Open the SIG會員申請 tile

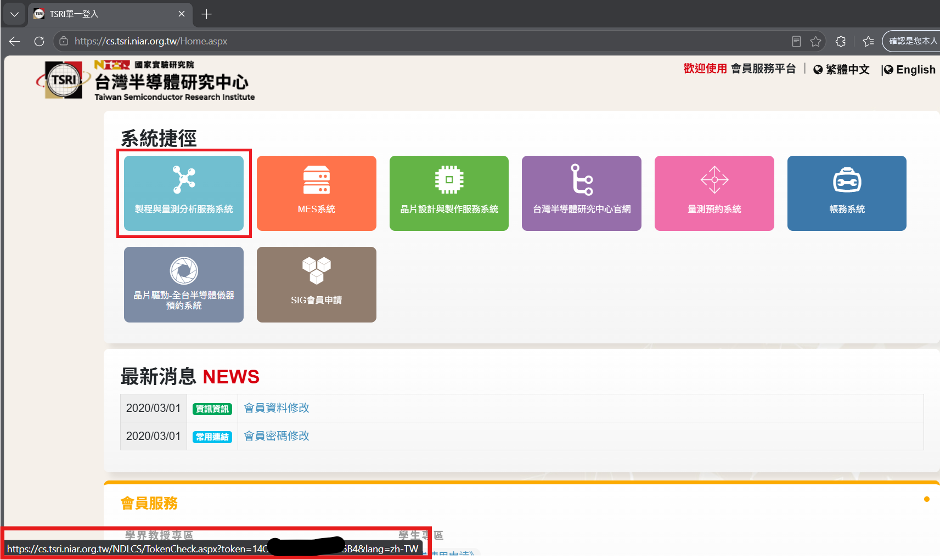[317, 285]
